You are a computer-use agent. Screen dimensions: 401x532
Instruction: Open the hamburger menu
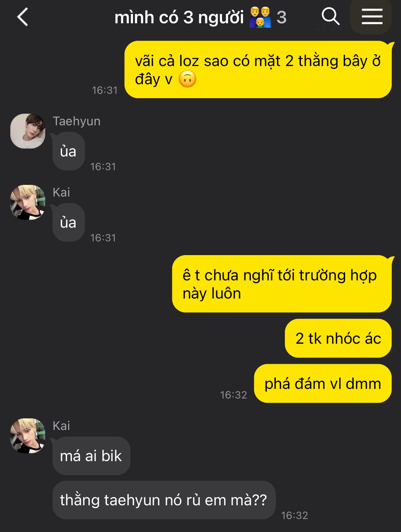click(372, 16)
